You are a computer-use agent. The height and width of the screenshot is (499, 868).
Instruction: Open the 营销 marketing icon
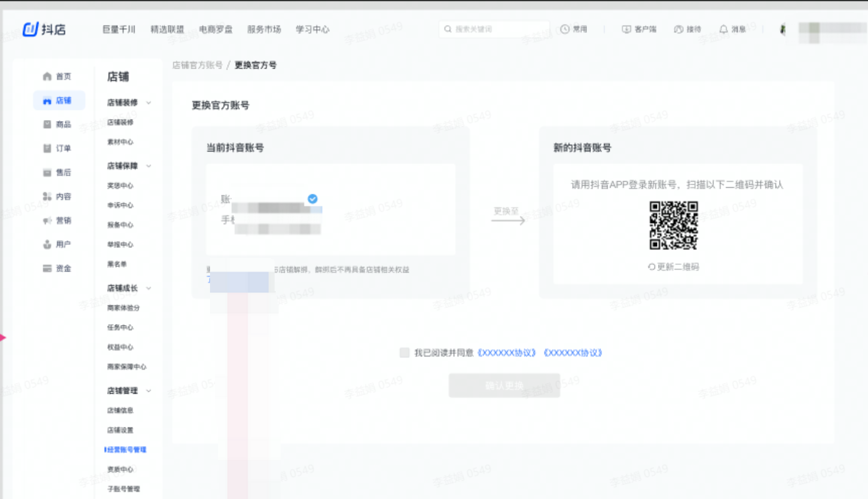46,220
